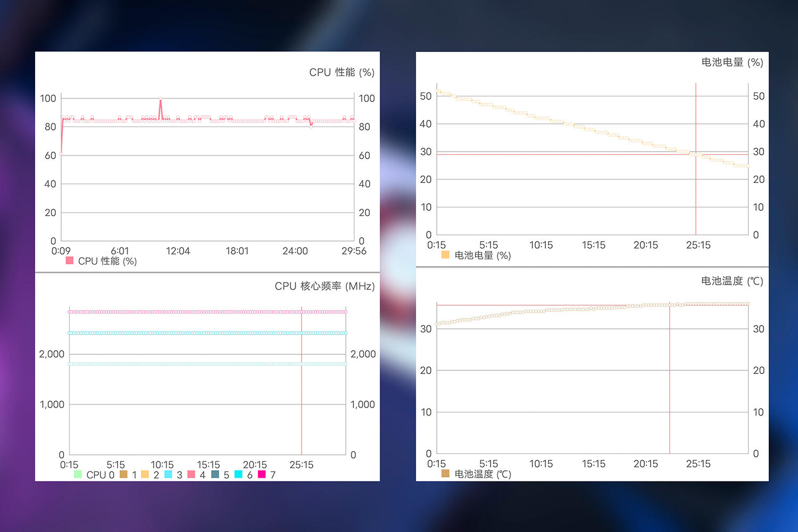Click the CPU 4 pink legend swatch
The image size is (798, 532).
pos(191,474)
